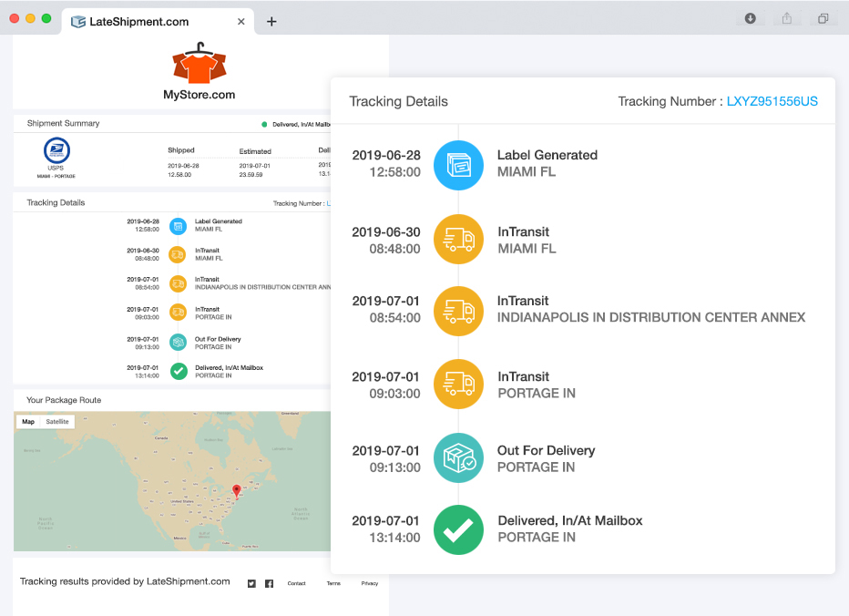Click the red location pin on the map
The image size is (849, 616).
pyautogui.click(x=237, y=491)
